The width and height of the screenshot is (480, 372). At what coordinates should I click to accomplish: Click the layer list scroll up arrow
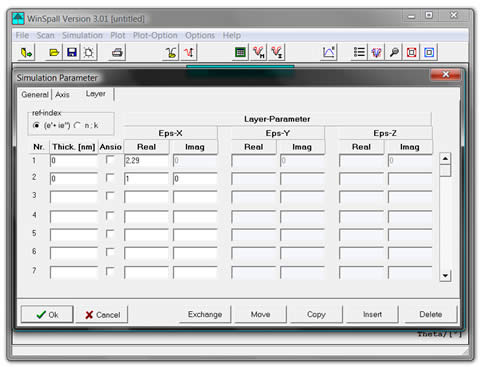point(445,158)
